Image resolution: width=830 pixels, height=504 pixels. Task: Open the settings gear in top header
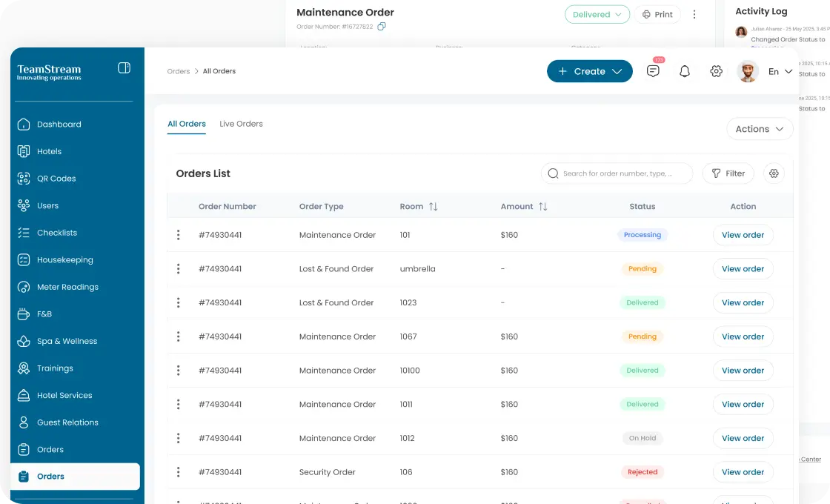click(x=716, y=71)
